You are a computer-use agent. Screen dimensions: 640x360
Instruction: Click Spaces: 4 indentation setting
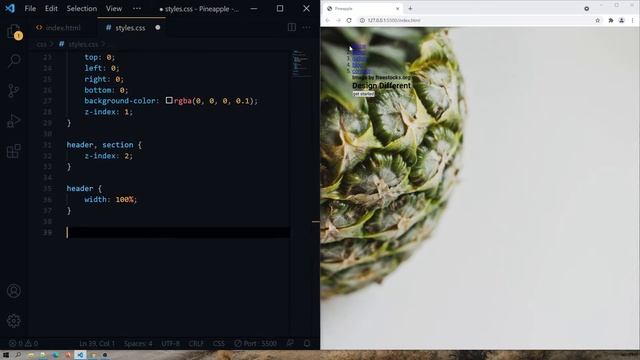point(138,344)
